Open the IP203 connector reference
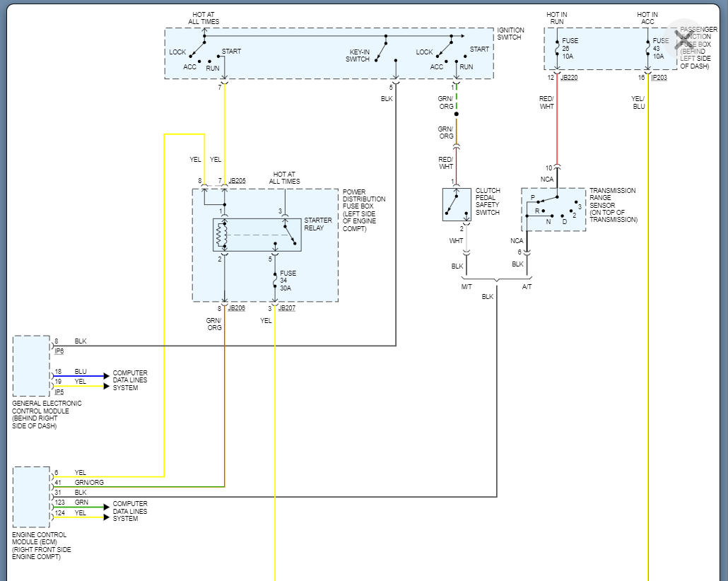 659,77
